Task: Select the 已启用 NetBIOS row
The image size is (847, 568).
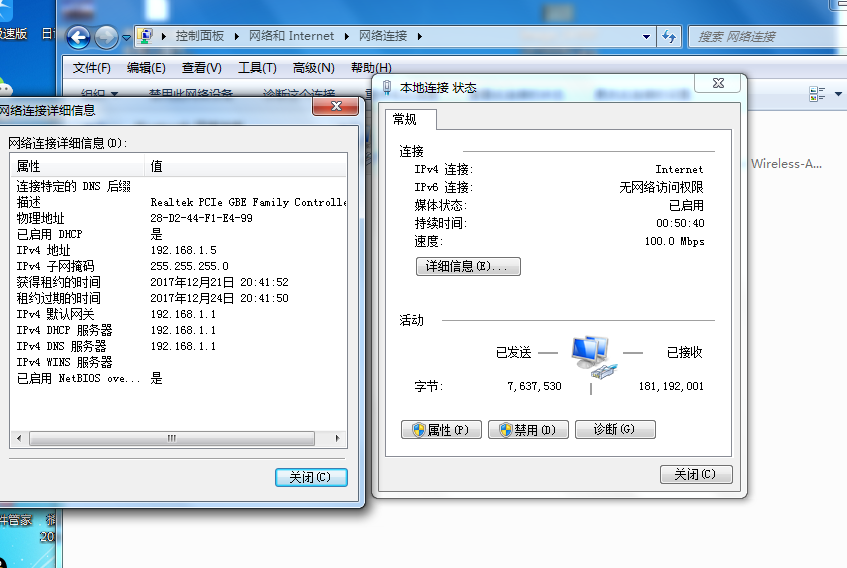Action: [x=179, y=378]
